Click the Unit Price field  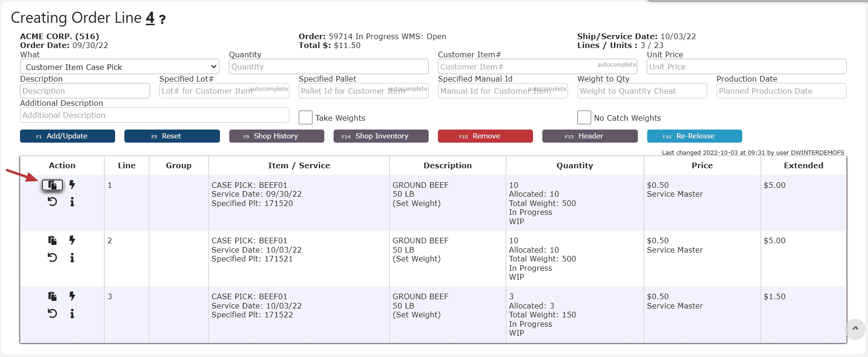747,67
